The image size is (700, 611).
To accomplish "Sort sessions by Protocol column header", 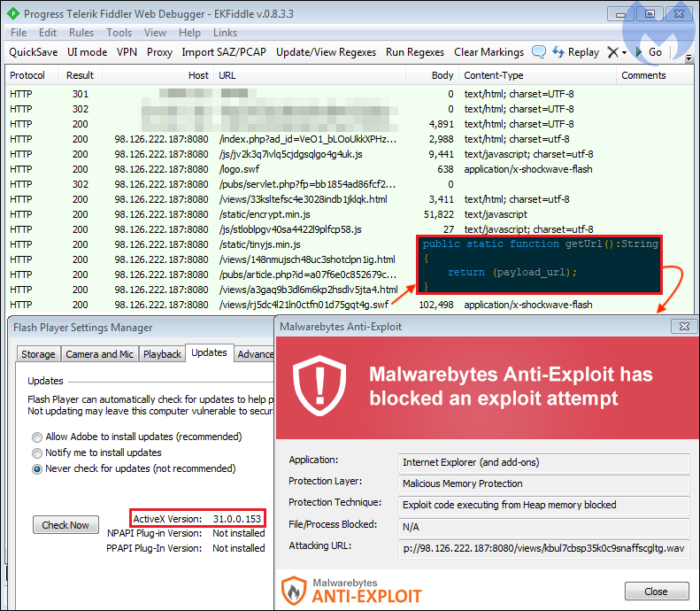I will (x=32, y=75).
